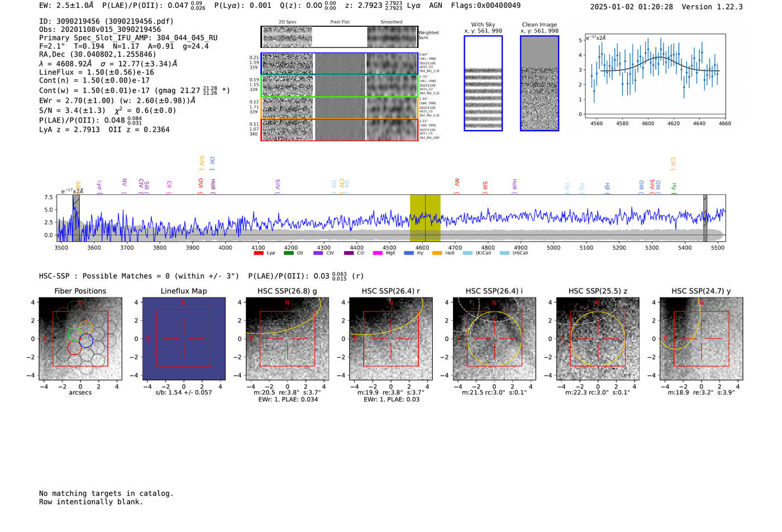Click the 2025-01-02 01:20:28 timestamp
Viewport: 782px width, 532px height.
[x=632, y=7]
